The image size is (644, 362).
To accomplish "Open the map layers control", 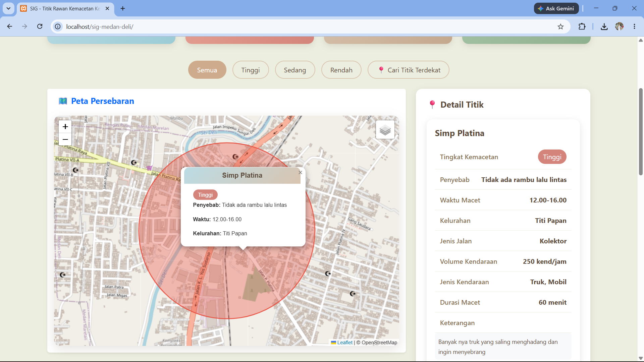I will 385,130.
